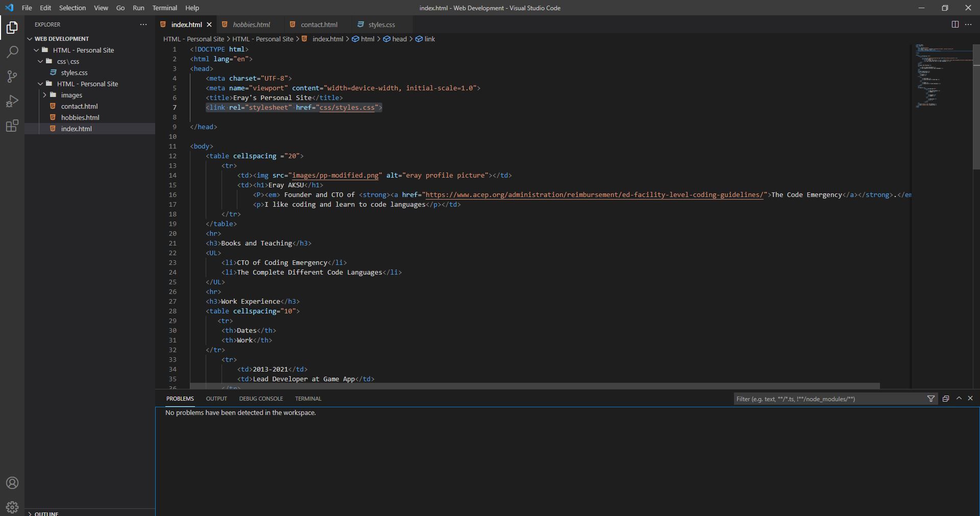Click the filter funnel icon in Problems
The width and height of the screenshot is (980, 516).
tap(931, 399)
